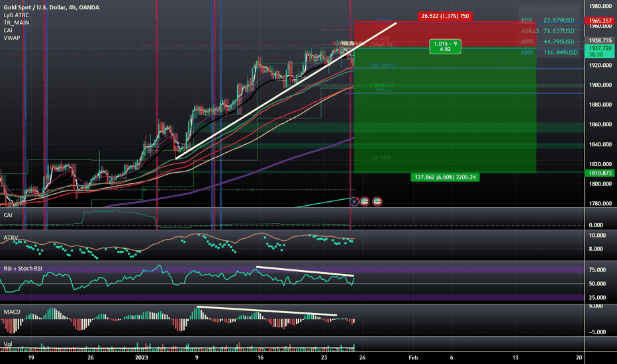
Task: Click the 1980.000 price scale label
Action: point(600,6)
